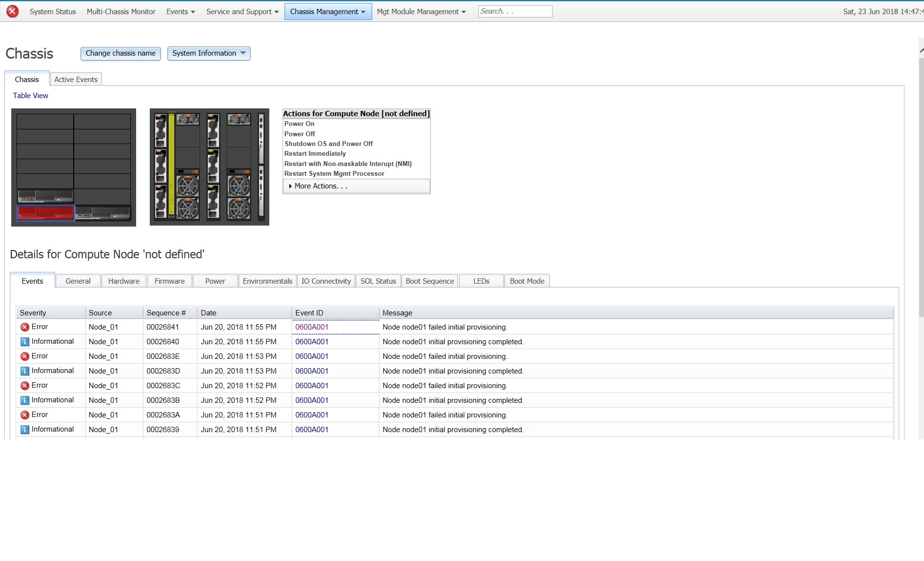Open Service and Support dropdown menu
Viewport: 924px width, 561px height.
242,11
